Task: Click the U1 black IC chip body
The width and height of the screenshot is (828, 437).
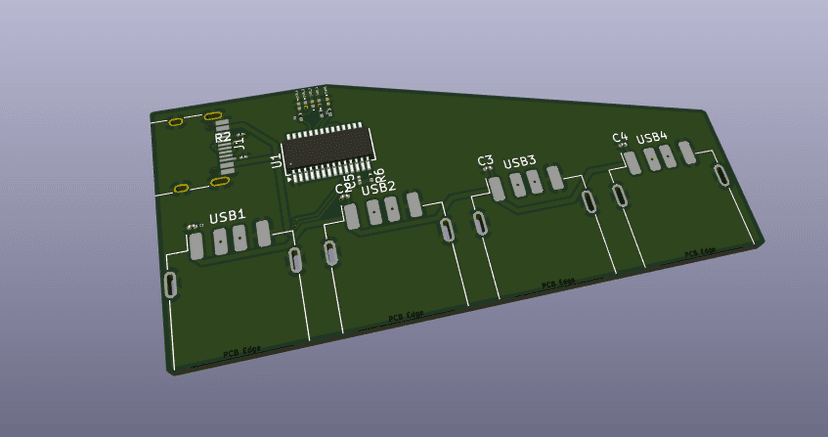Action: [330, 149]
